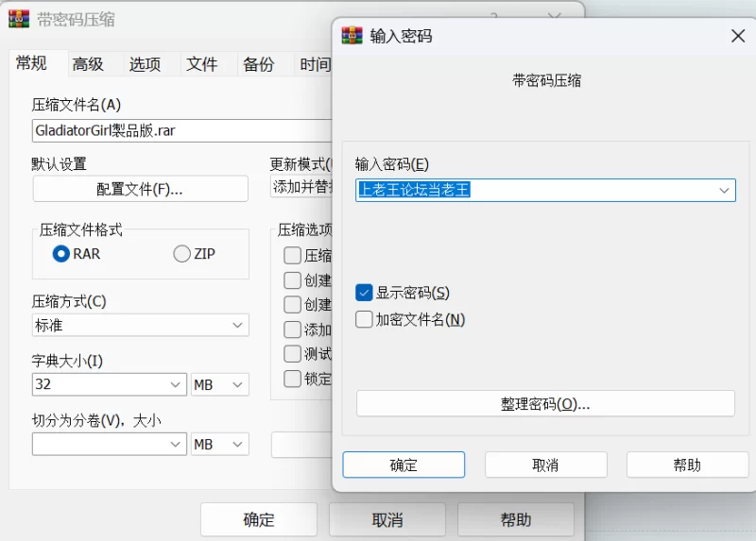Click 取消 in the 输入密码 dialog
The height and width of the screenshot is (541, 756).
click(x=545, y=465)
